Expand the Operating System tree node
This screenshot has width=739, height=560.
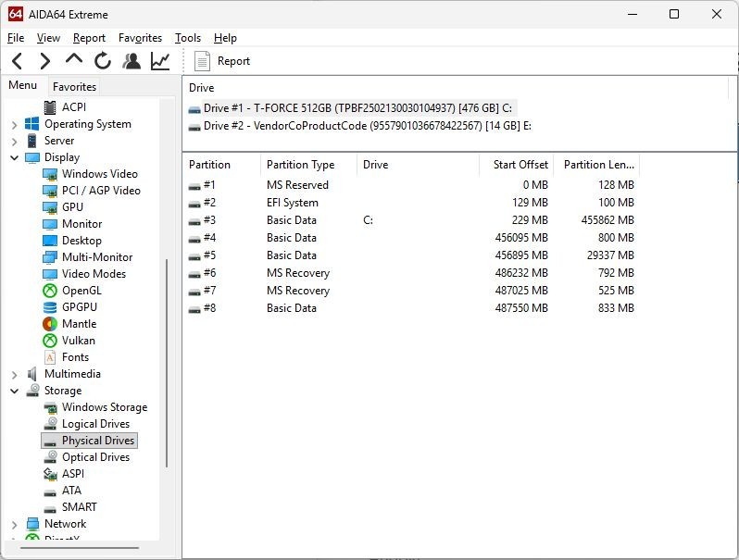point(15,125)
